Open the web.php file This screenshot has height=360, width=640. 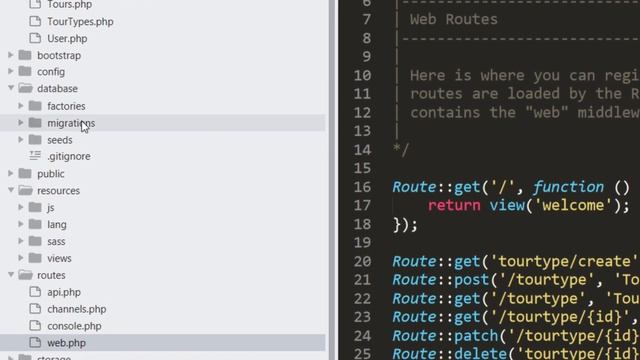click(x=67, y=343)
